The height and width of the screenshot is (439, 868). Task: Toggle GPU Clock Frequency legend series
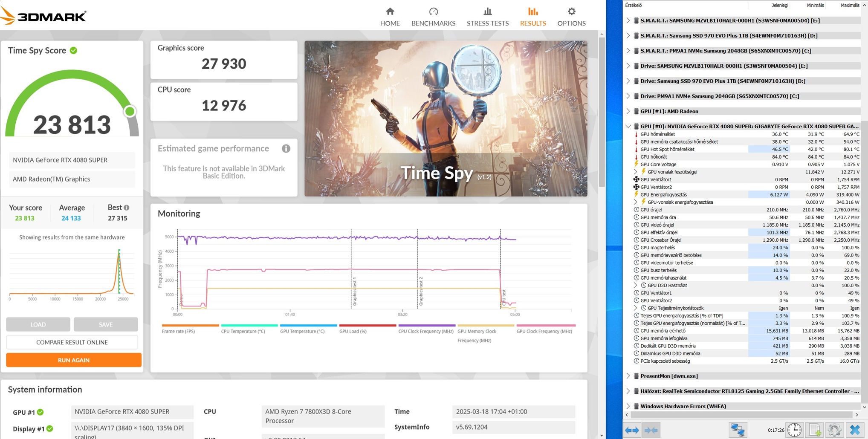point(545,329)
